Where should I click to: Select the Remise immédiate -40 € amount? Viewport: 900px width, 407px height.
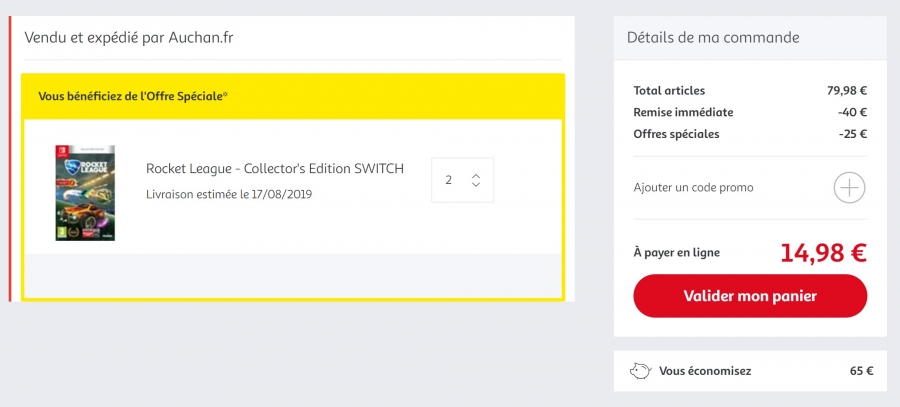tap(852, 113)
